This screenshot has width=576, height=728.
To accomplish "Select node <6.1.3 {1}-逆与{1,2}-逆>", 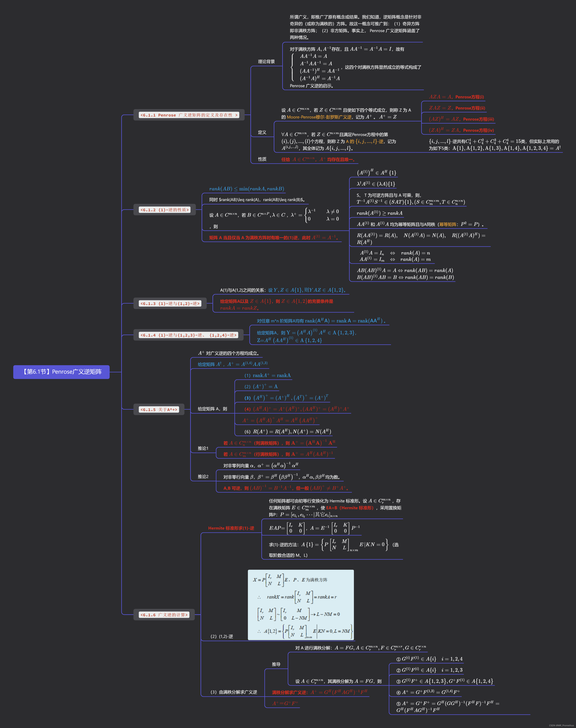I will point(170,303).
